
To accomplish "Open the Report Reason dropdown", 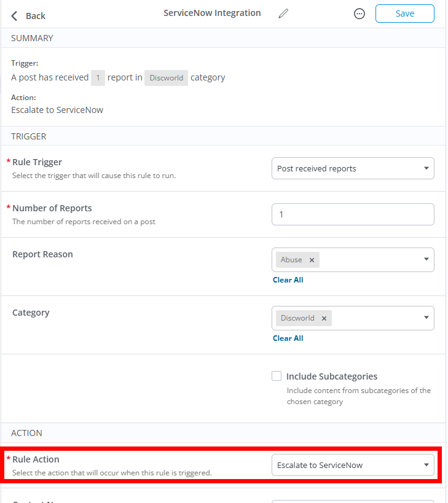I will pos(353,260).
